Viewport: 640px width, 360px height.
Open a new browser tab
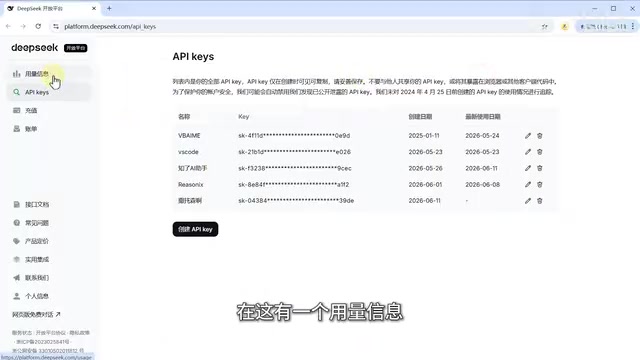point(109,8)
